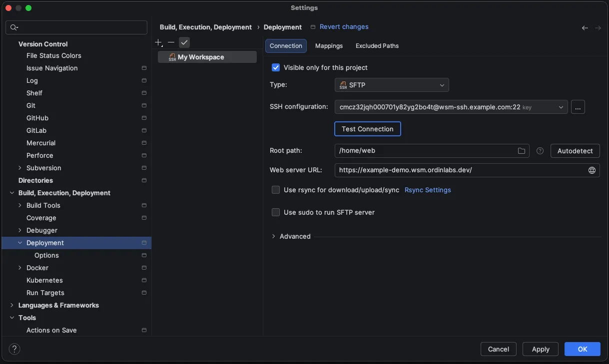Focus the settings search field
Image resolution: width=609 pixels, height=364 pixels.
[76, 27]
